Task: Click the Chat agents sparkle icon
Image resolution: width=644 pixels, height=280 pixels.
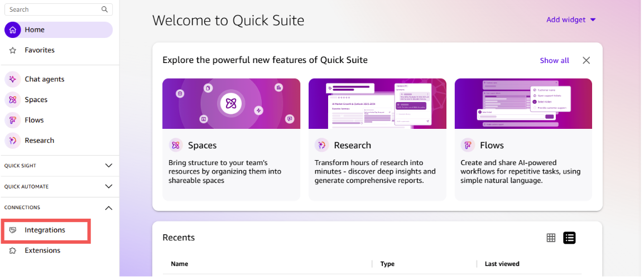Action: (x=13, y=79)
